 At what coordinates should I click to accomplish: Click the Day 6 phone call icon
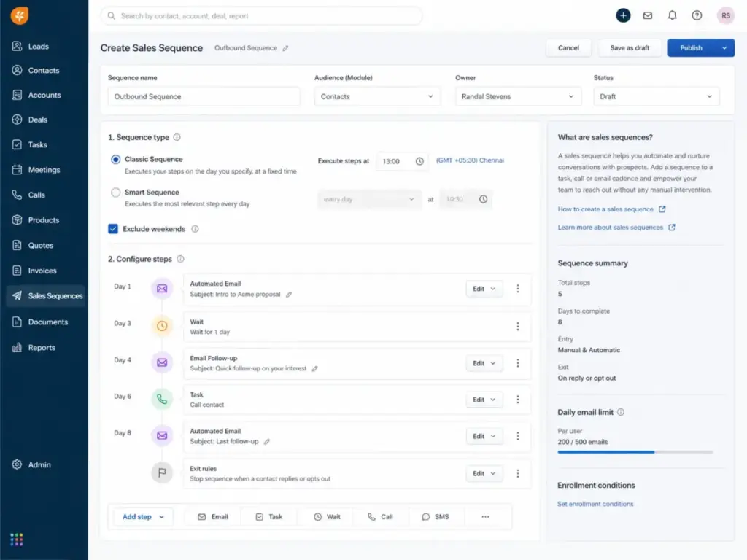tap(162, 399)
